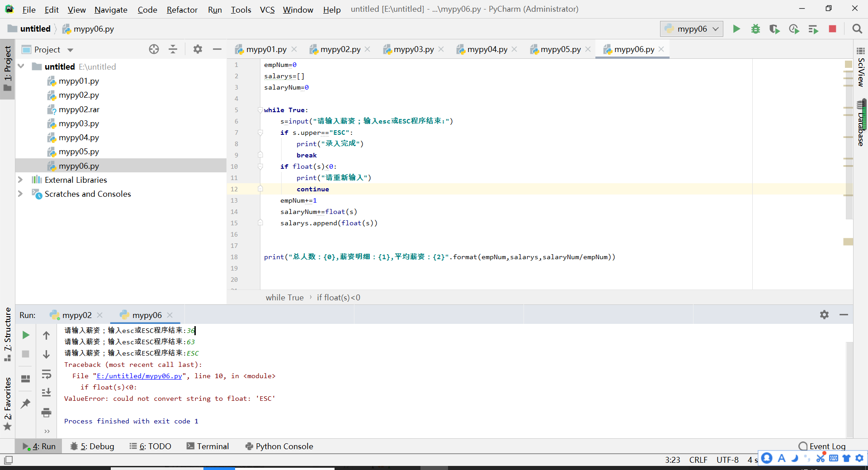Print console output with printer icon
Viewport: 868px width, 470px height.
point(46,413)
